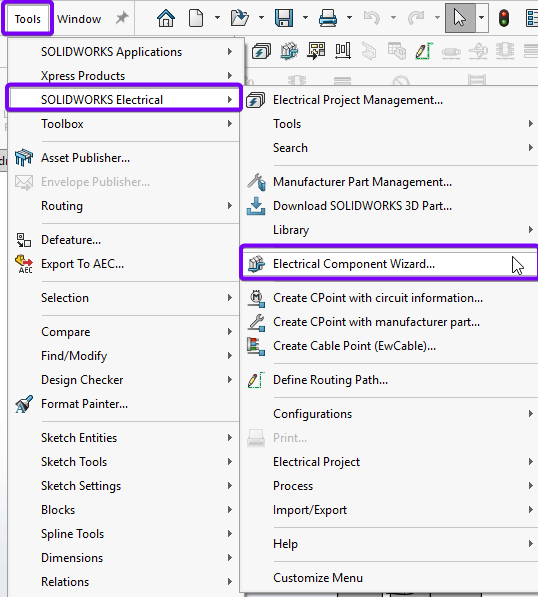This screenshot has height=597, width=538.
Task: Save with the floppy disk icon
Action: point(284,18)
